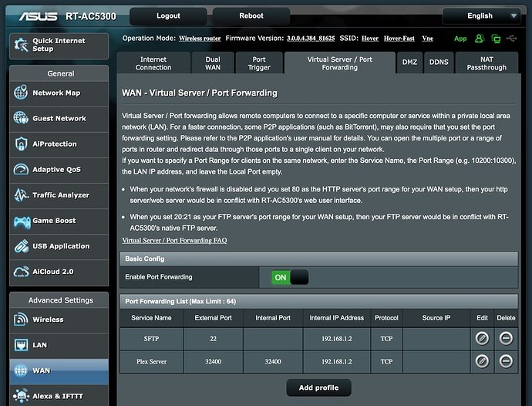This screenshot has height=406, width=532.
Task: Click SFTP row internal IP 192.168.1.2
Action: tap(337, 339)
